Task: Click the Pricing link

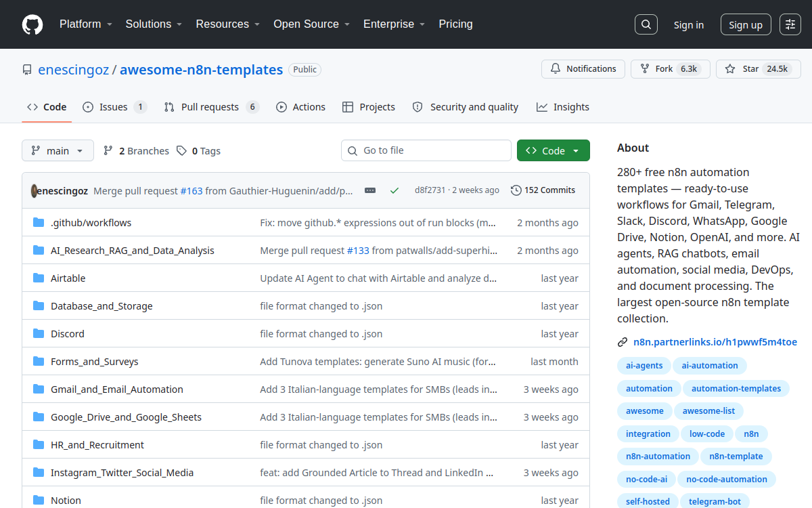Action: 455,24
